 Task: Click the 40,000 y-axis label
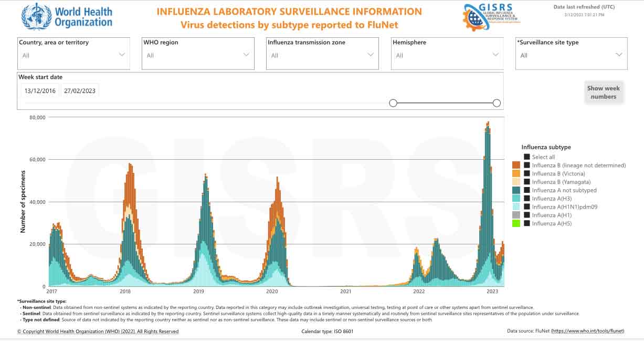pyautogui.click(x=37, y=202)
